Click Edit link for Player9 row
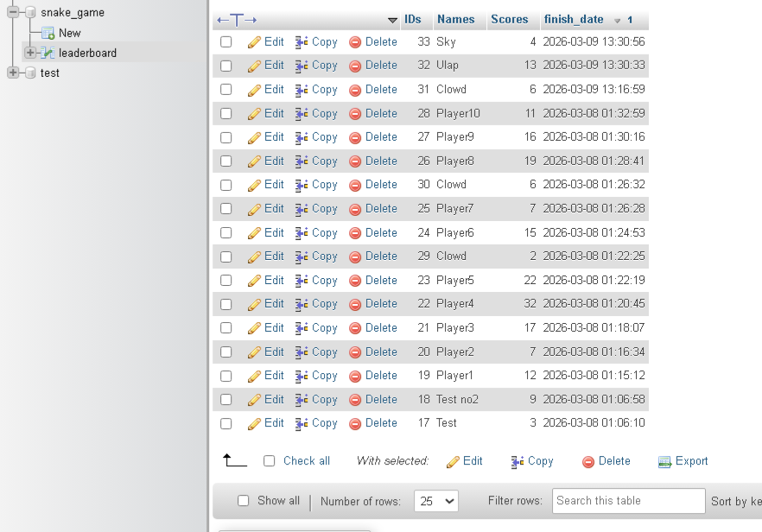The height and width of the screenshot is (532, 762). tap(274, 137)
